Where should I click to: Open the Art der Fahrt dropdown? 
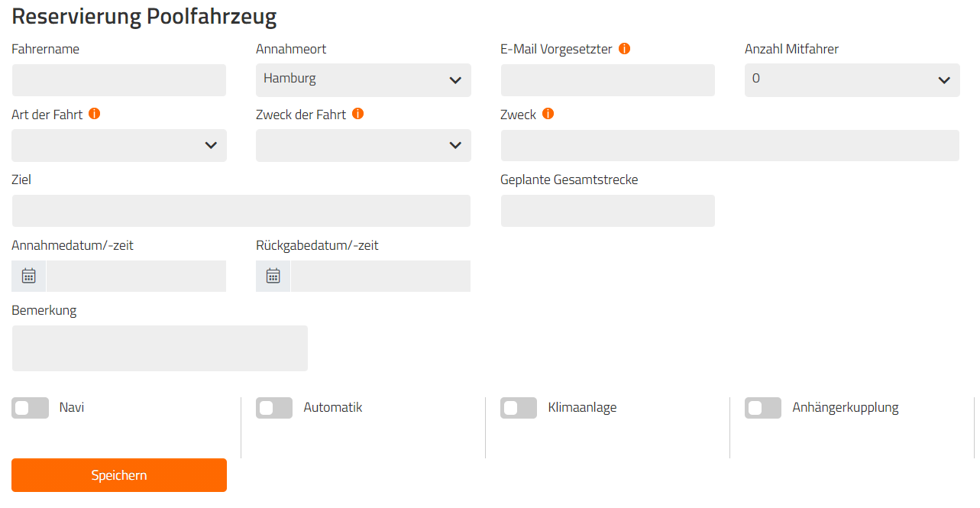[119, 145]
